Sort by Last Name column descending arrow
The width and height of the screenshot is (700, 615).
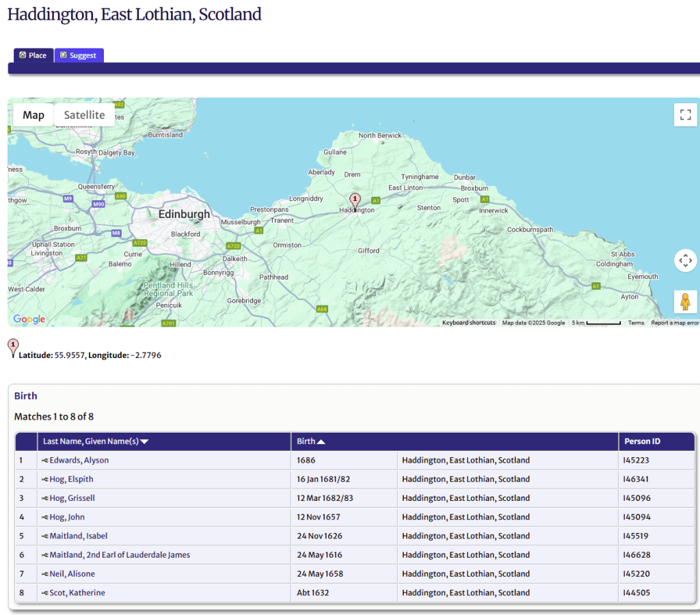coord(144,442)
